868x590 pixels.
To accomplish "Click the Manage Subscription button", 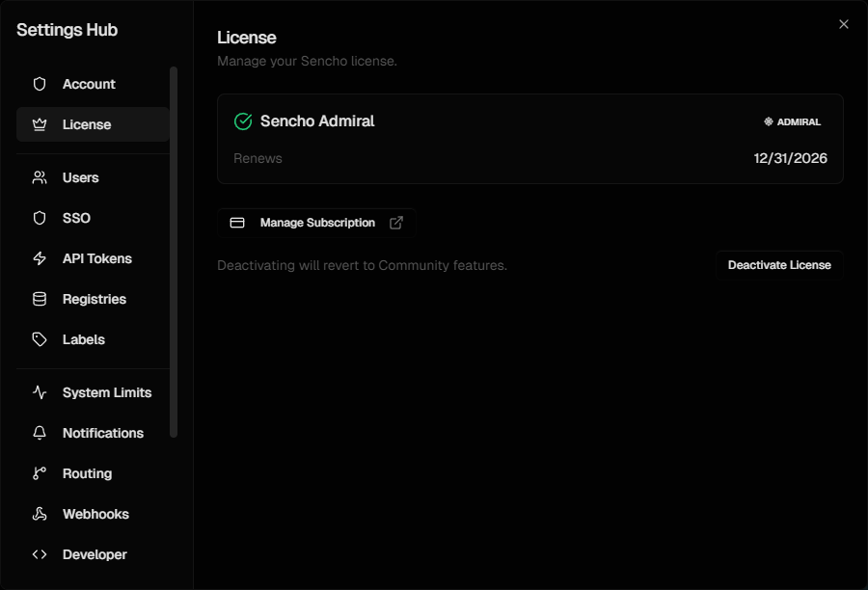I will point(316,223).
